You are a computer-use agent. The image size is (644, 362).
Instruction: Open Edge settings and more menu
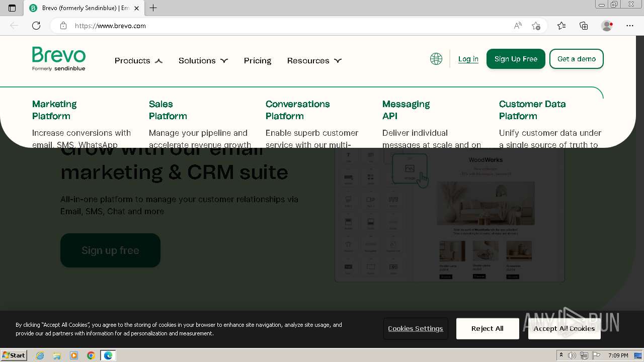(630, 26)
